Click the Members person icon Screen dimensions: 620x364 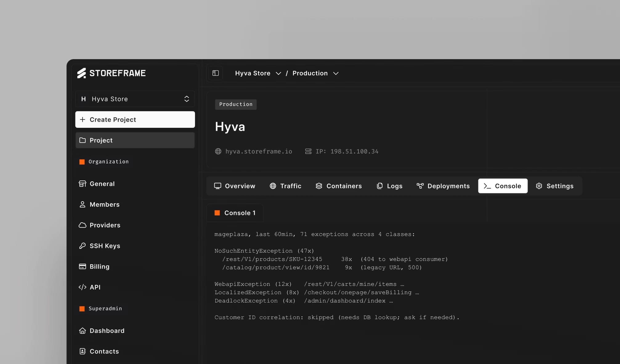[82, 204]
